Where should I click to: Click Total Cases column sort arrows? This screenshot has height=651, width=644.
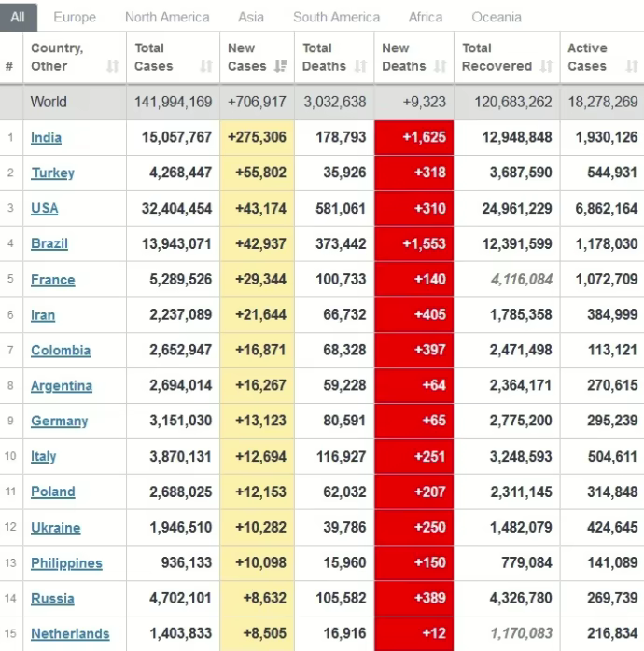coord(206,66)
